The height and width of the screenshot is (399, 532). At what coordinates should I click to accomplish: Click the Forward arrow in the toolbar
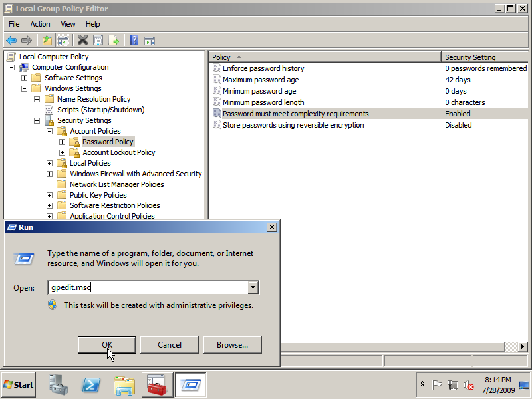coord(27,41)
